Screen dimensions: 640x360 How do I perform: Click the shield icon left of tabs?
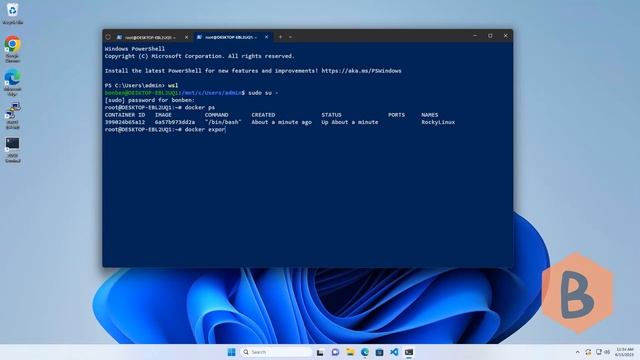coord(108,37)
